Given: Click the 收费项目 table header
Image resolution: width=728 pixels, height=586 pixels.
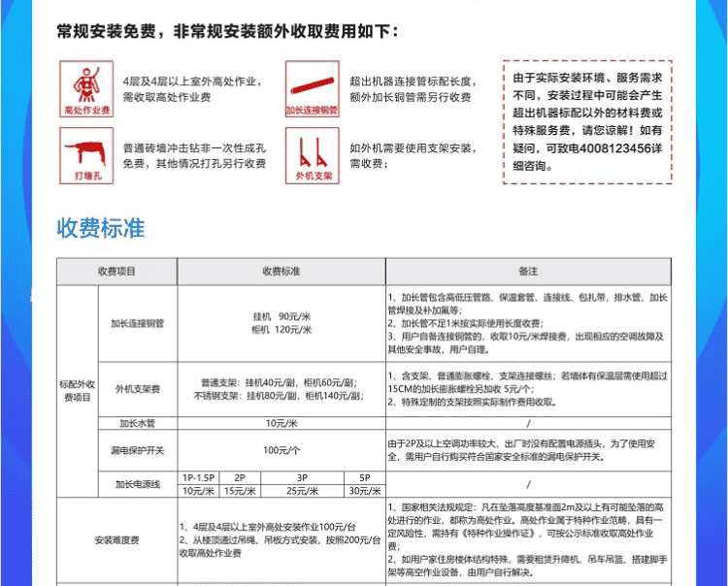Looking at the screenshot, I should coord(116,272).
